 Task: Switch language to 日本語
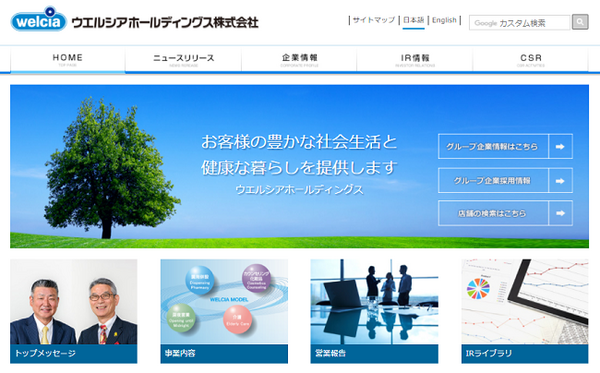click(414, 20)
